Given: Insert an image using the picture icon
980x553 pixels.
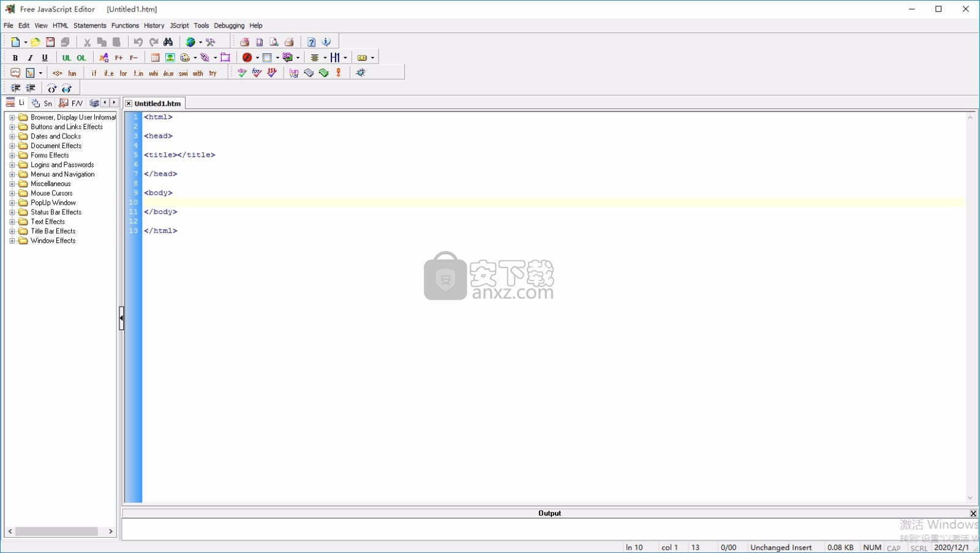Looking at the screenshot, I should [170, 58].
